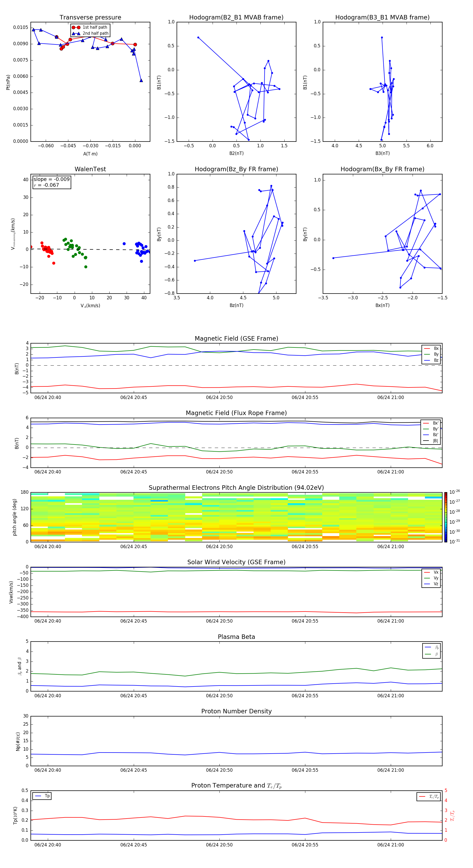This screenshot has width=473, height=868.
Task: Click the Bx(nT) x-axis label
Action: click(x=382, y=305)
